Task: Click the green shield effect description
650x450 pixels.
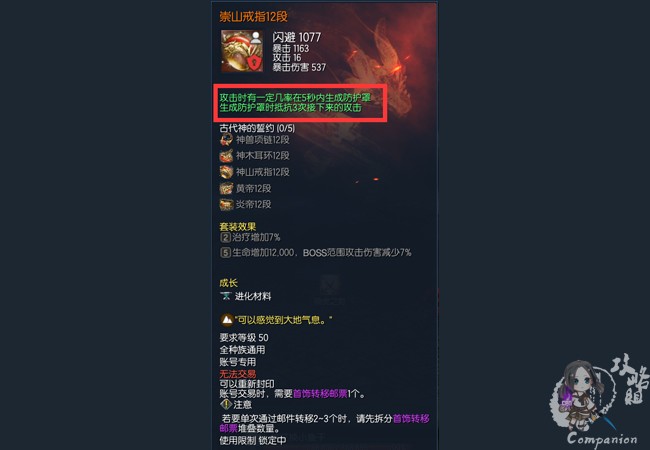Action: click(x=295, y=103)
